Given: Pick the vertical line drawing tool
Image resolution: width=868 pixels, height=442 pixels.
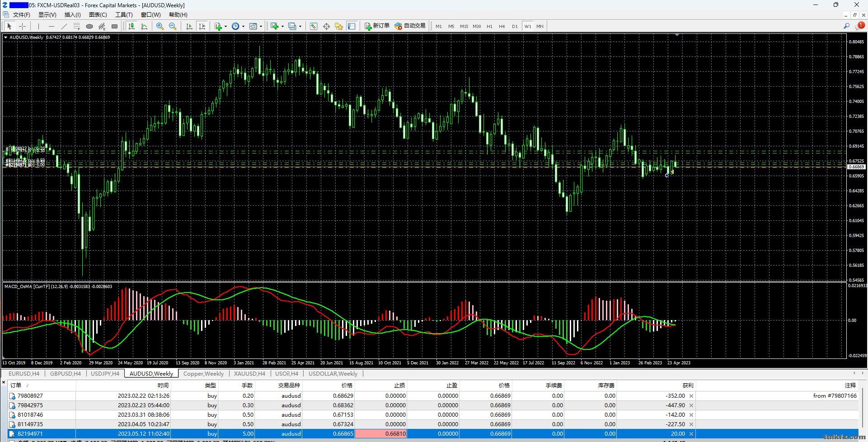Looking at the screenshot, I should click(x=39, y=26).
